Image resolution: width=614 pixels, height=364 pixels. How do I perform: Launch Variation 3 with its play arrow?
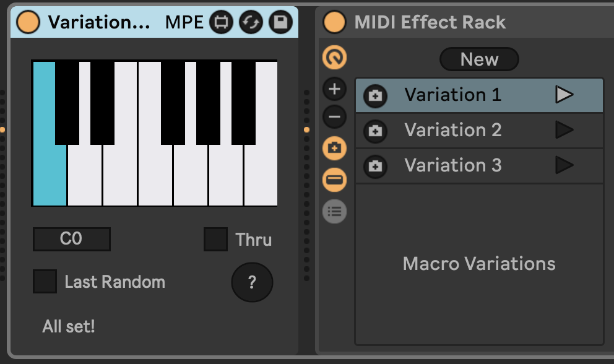564,165
